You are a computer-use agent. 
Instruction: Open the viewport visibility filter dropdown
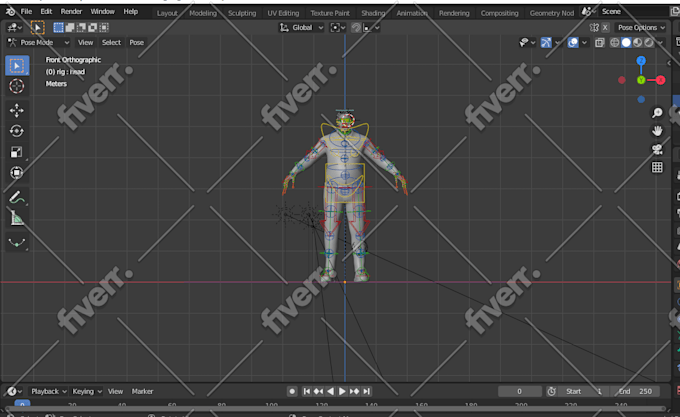tap(527, 42)
